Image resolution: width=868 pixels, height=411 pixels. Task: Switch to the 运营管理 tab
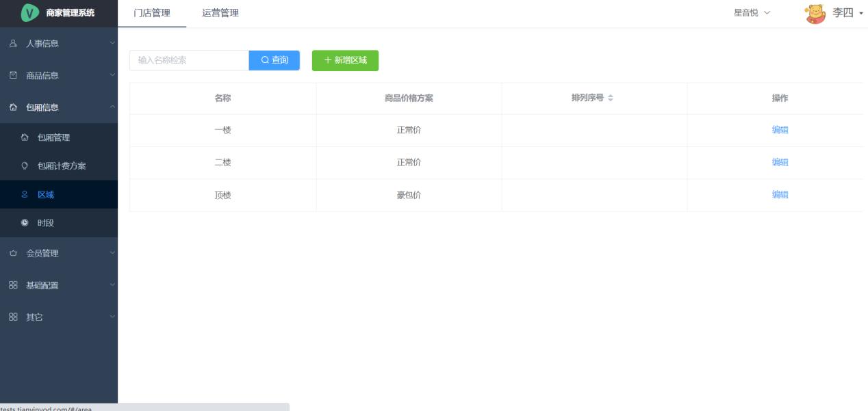pyautogui.click(x=220, y=13)
